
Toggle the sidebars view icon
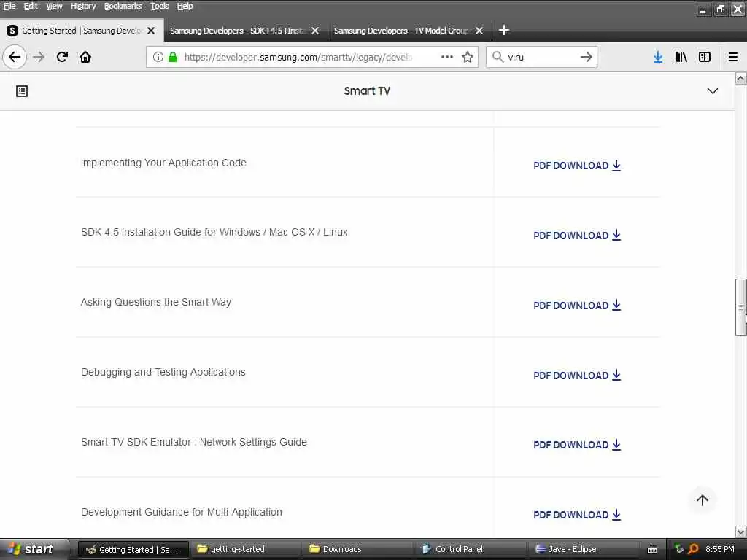click(705, 57)
